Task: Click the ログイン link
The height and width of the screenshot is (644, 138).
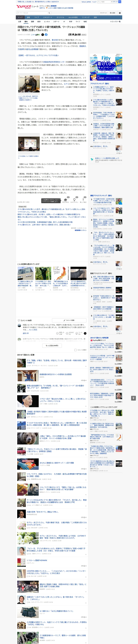Action: 42,8
